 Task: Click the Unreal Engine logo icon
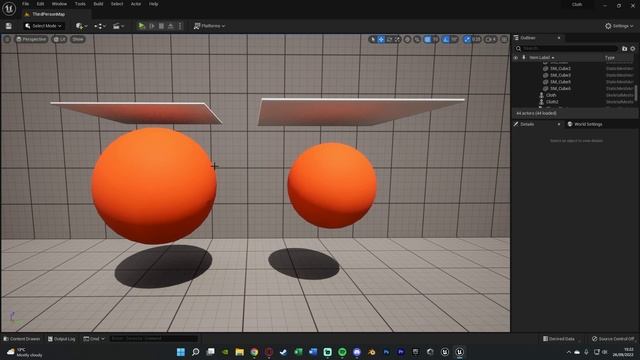[9, 8]
